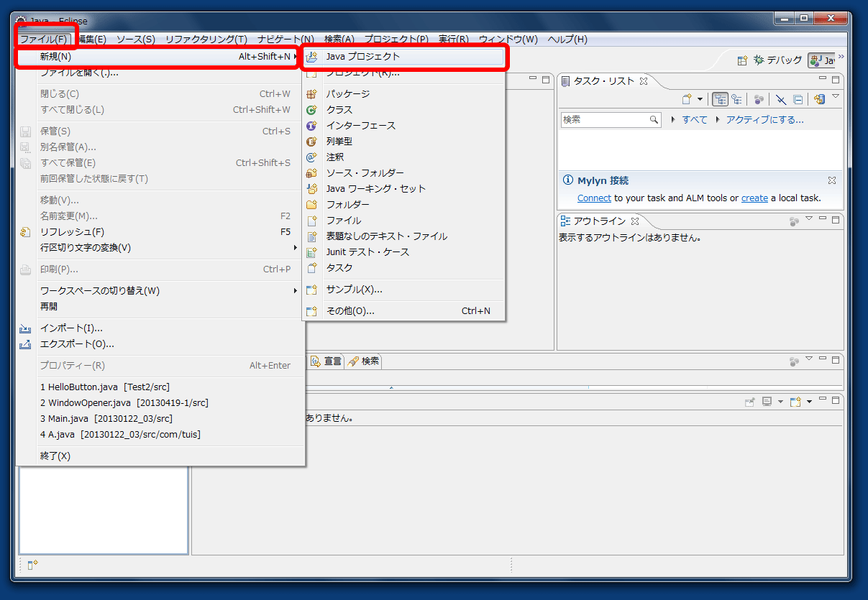This screenshot has width=868, height=600.
Task: Open the Task List view menu triangle
Action: click(836, 96)
